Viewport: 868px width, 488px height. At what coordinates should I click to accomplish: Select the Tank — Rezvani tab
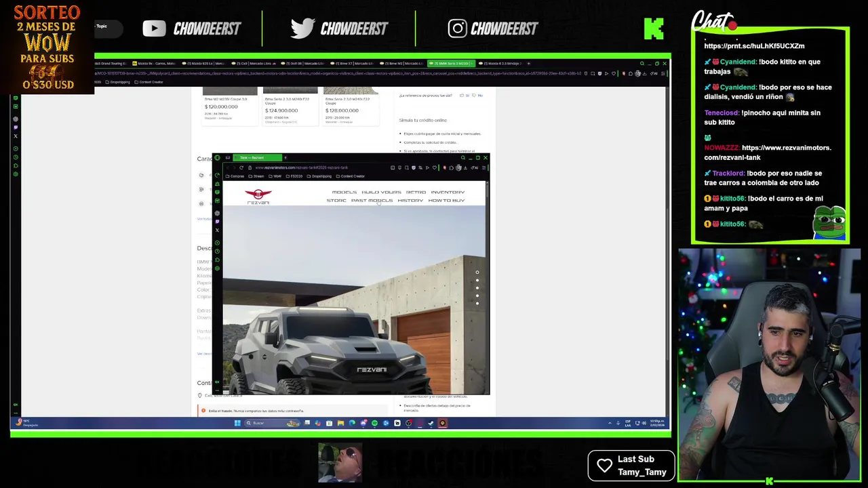[258, 157]
